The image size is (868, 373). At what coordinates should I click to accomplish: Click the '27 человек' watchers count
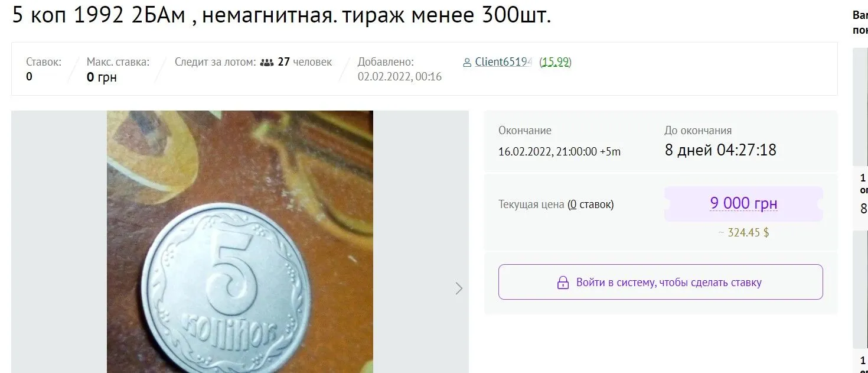[x=305, y=61]
